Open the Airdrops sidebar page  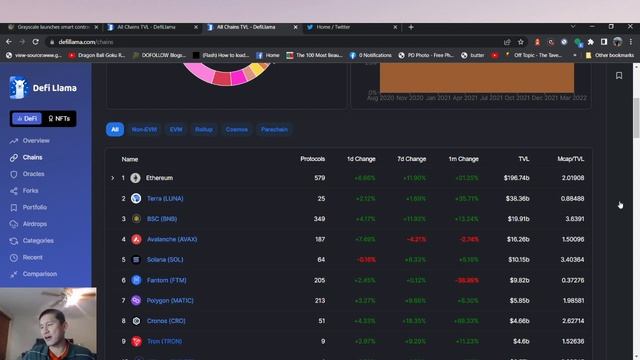(x=35, y=224)
